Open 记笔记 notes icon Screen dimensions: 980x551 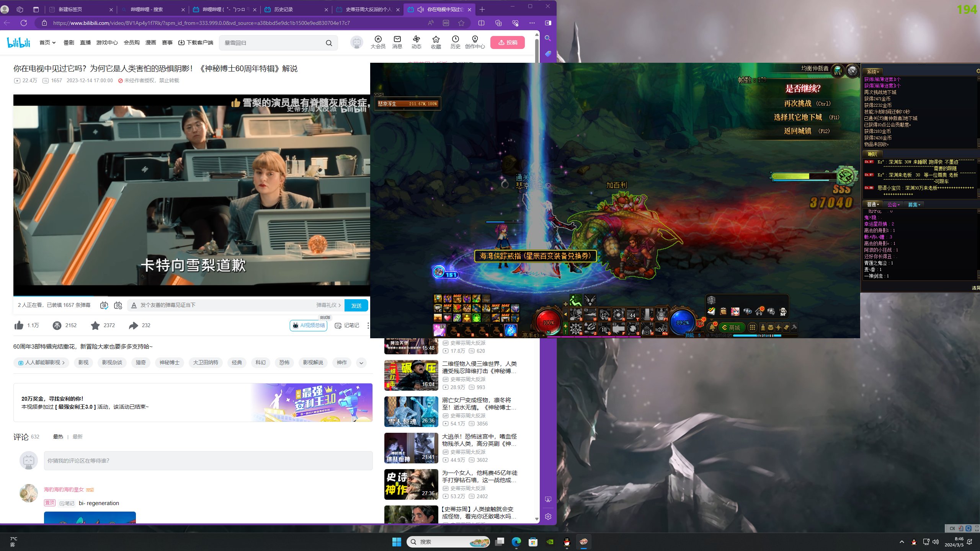(x=347, y=325)
